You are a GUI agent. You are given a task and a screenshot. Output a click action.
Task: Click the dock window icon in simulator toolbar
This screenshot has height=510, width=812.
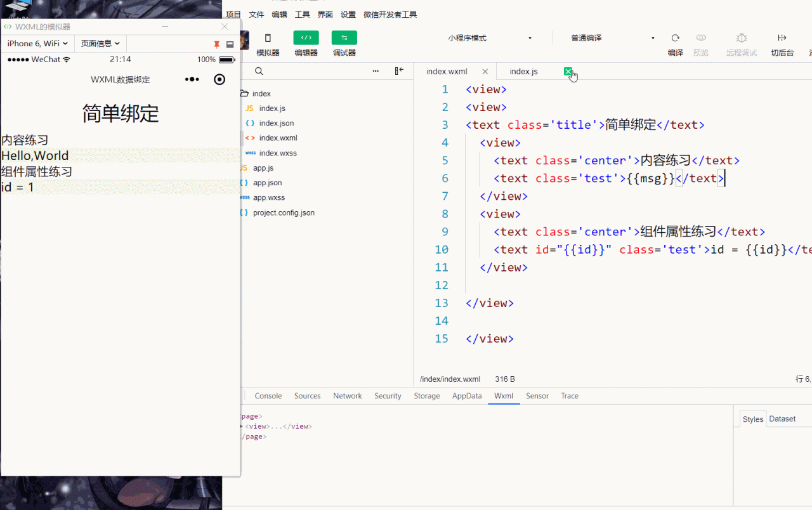(230, 44)
